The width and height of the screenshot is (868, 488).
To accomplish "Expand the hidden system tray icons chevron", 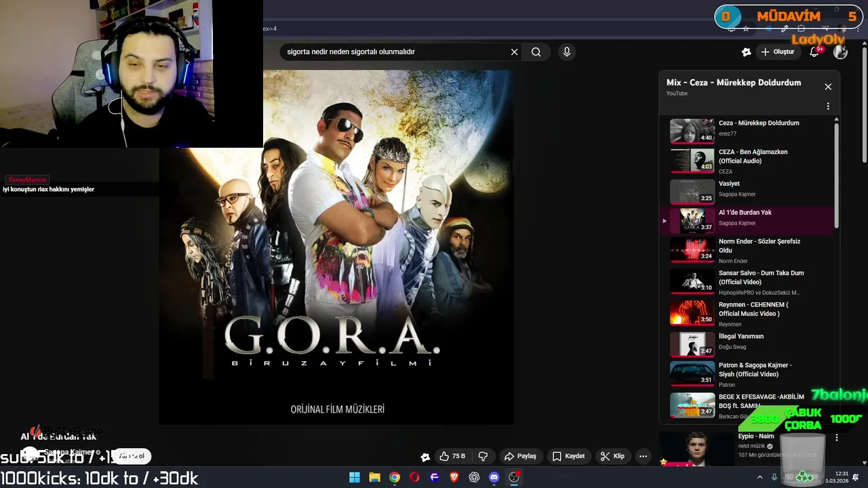I will 759,477.
